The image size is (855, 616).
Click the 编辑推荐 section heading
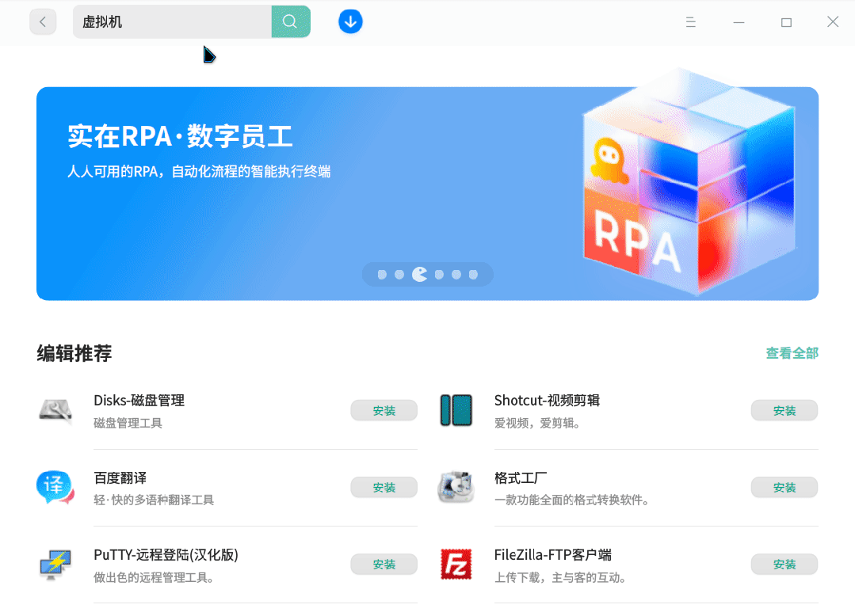(x=74, y=353)
